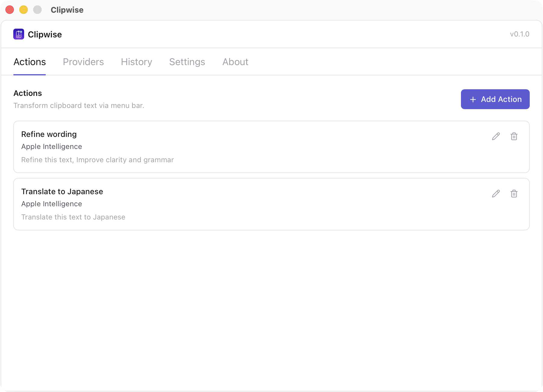Click the trash icon on the second card
The height and width of the screenshot is (392, 543).
pos(514,194)
